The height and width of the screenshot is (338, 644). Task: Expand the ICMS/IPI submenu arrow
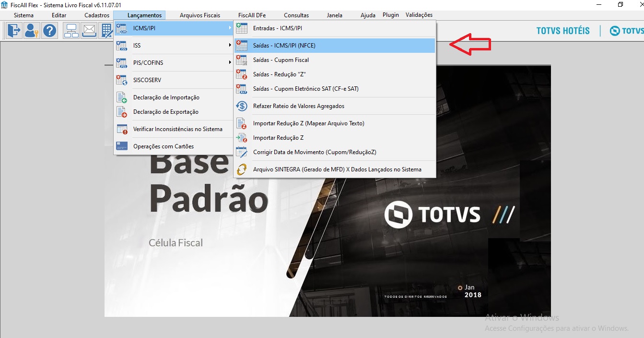tap(230, 28)
